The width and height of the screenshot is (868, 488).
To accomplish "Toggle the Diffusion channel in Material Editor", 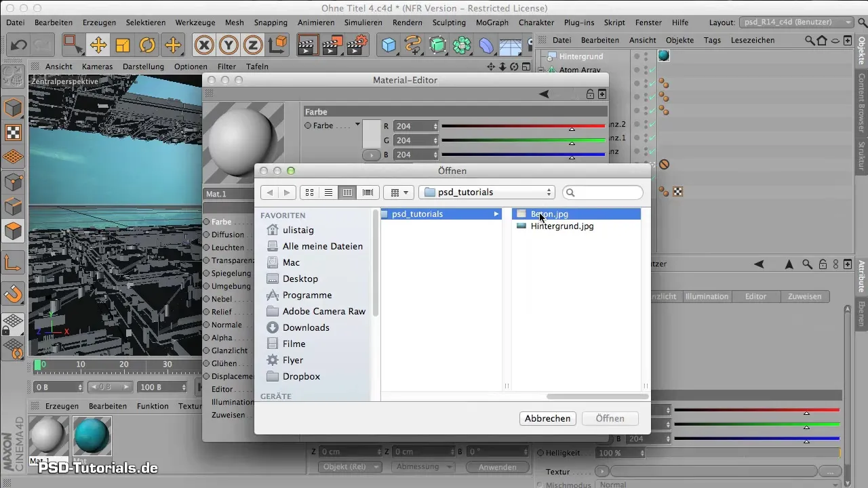I will [206, 235].
